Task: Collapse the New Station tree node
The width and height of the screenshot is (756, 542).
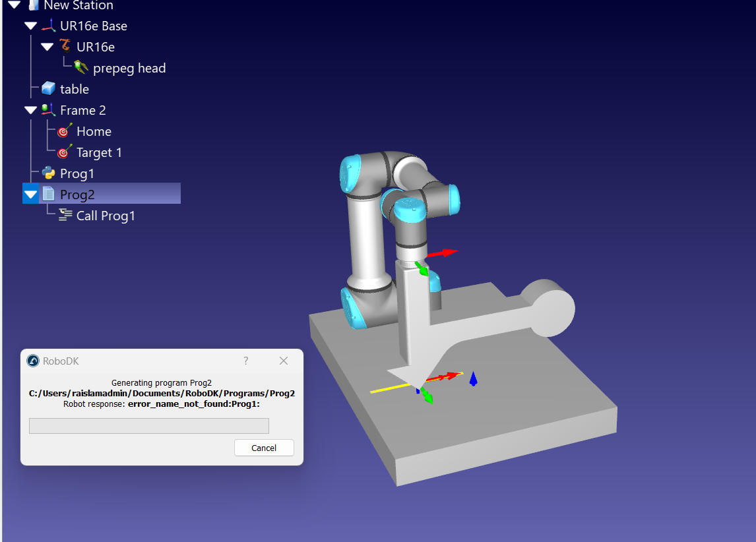Action: (15, 5)
